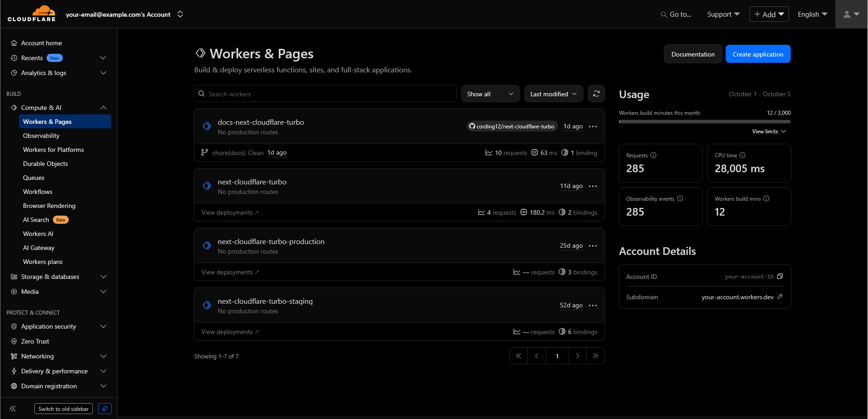This screenshot has height=419, width=868.
Task: View deployments for next-cloudflare-turbo-staging
Action: point(230,332)
